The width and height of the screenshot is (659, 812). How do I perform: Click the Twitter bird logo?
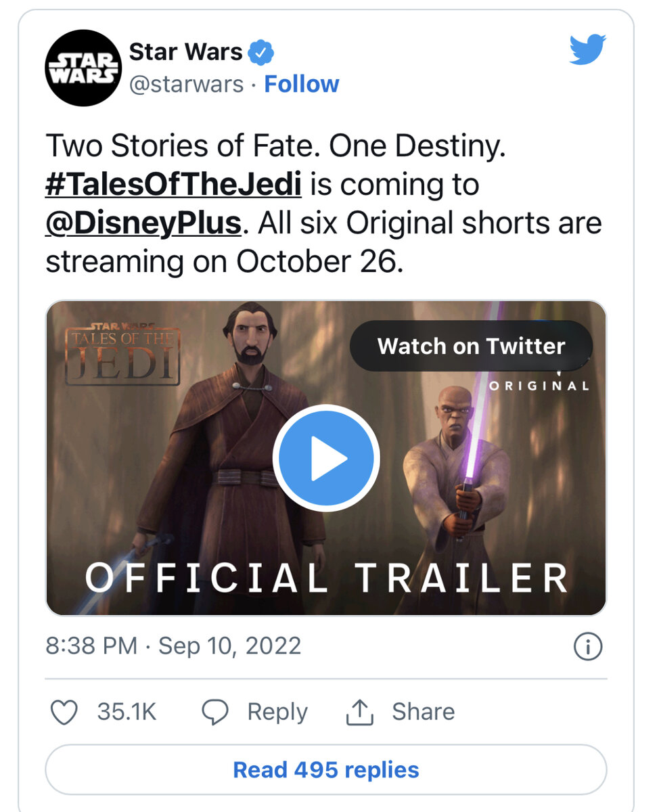[x=587, y=50]
